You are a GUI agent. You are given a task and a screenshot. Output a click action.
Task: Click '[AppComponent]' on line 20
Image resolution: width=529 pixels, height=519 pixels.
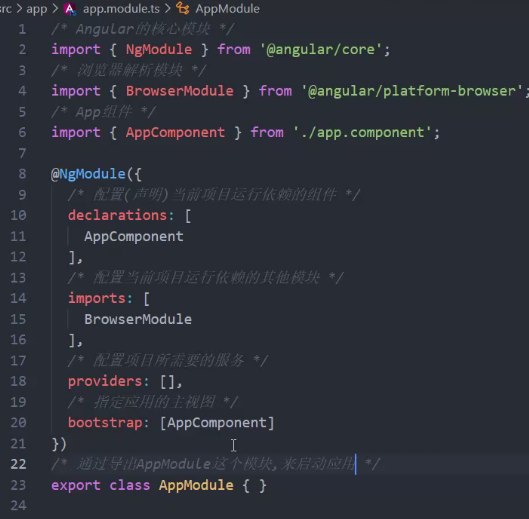click(217, 423)
